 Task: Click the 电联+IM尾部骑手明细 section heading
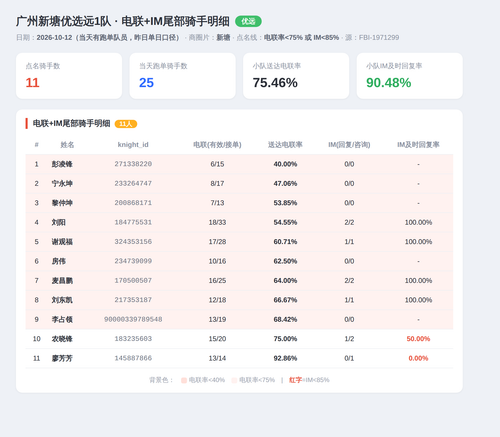click(71, 124)
